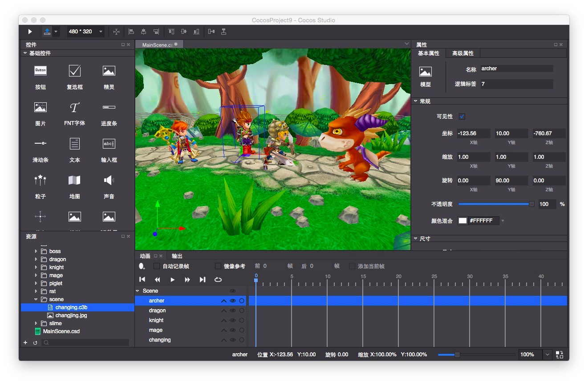Toggle visibility eye for dragon layer
The width and height of the screenshot is (588, 383).
tap(233, 310)
